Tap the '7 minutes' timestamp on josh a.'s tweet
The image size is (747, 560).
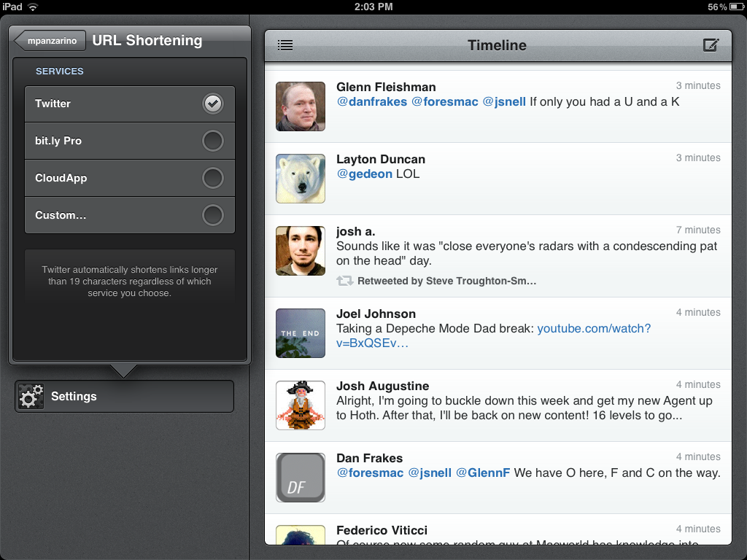click(698, 230)
